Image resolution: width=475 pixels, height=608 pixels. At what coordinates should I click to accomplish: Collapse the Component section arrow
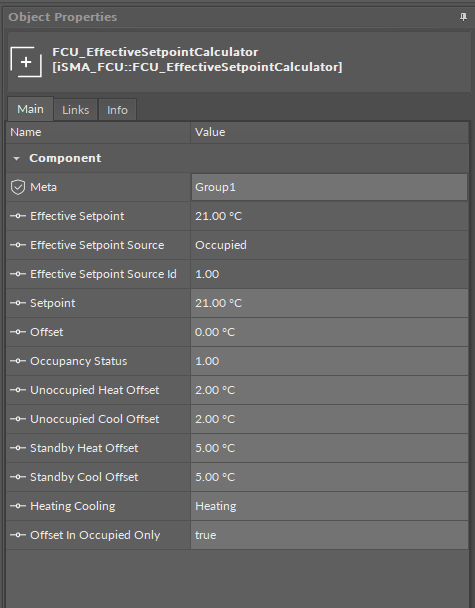click(x=16, y=158)
